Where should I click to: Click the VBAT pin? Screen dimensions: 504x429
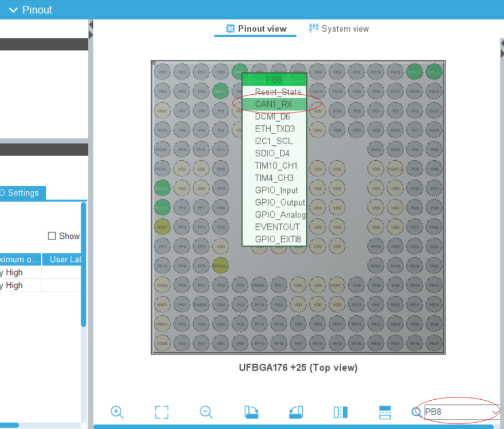coord(162,111)
